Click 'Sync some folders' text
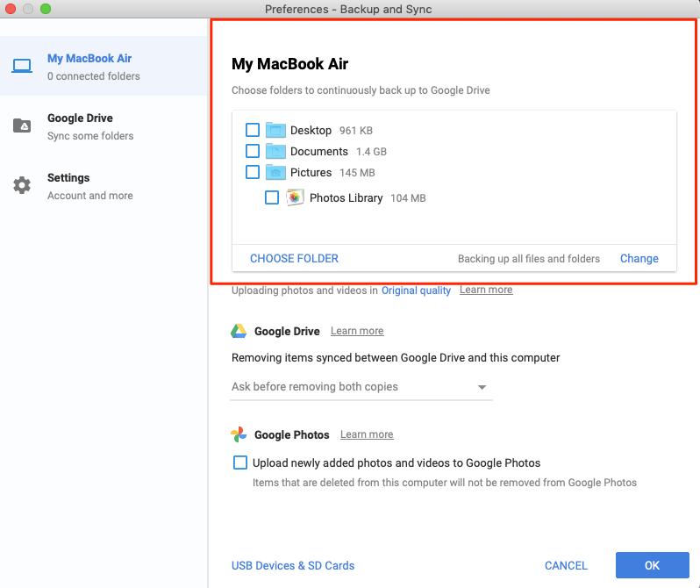This screenshot has height=588, width=700. point(90,136)
